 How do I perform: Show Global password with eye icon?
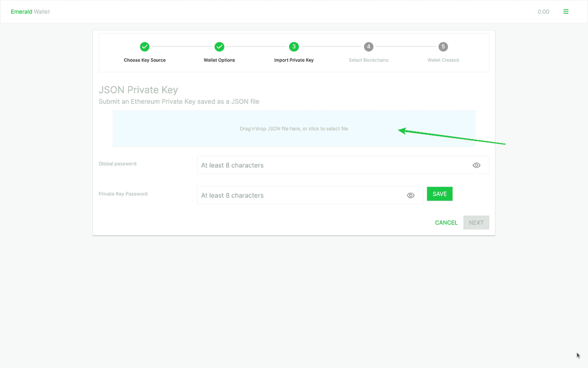point(476,165)
